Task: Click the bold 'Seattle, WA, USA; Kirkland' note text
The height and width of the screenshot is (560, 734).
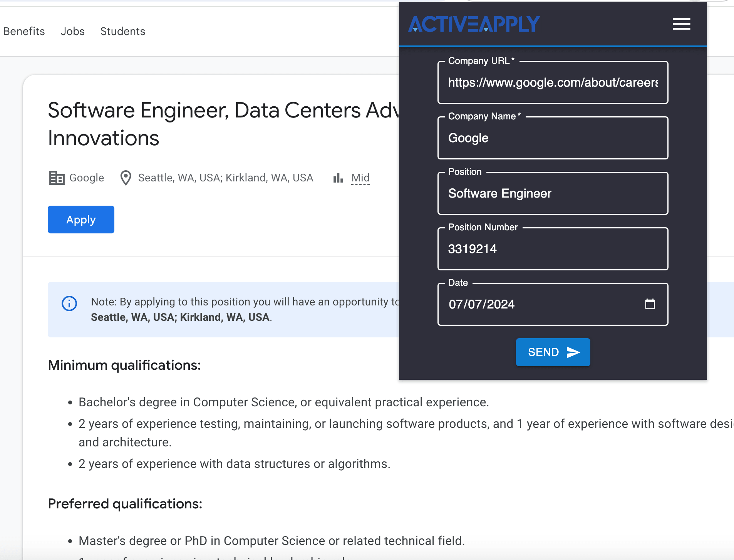Action: pyautogui.click(x=180, y=317)
